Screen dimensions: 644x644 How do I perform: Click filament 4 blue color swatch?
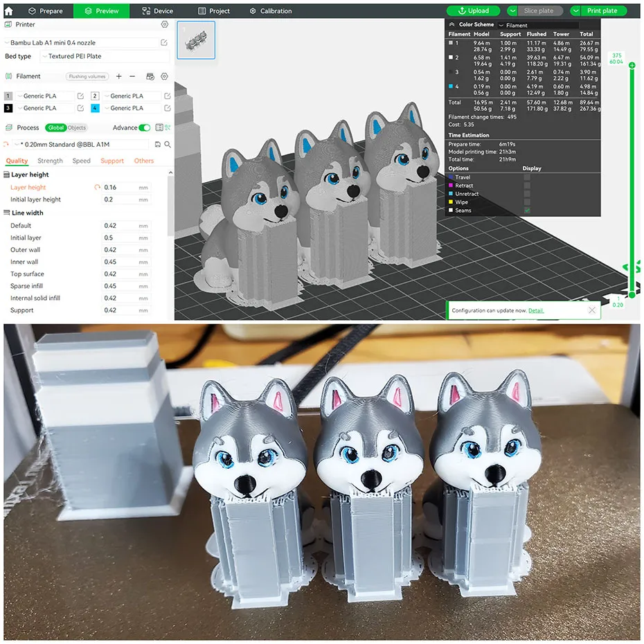pyautogui.click(x=95, y=108)
